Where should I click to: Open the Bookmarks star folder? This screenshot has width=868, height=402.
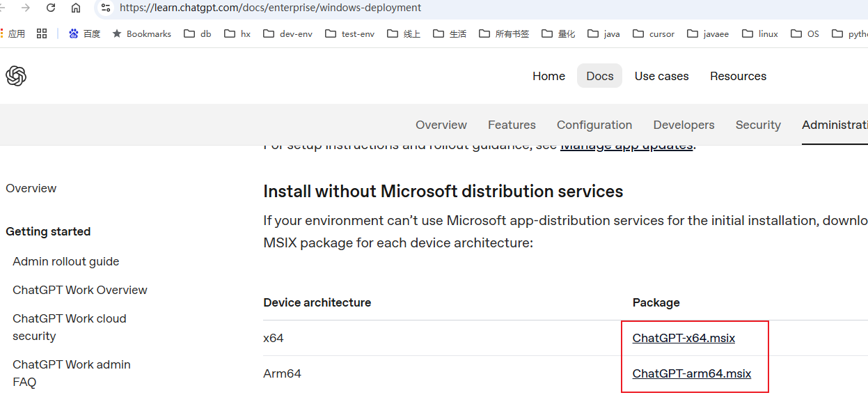141,33
